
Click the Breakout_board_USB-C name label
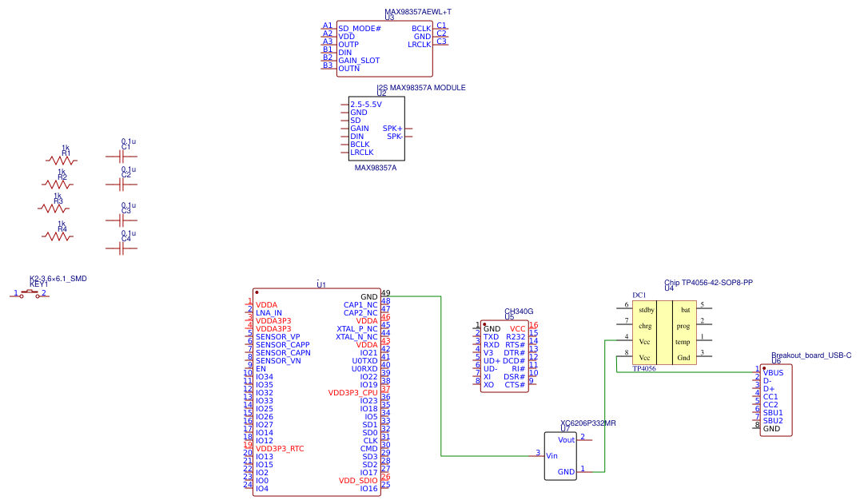pyautogui.click(x=811, y=355)
